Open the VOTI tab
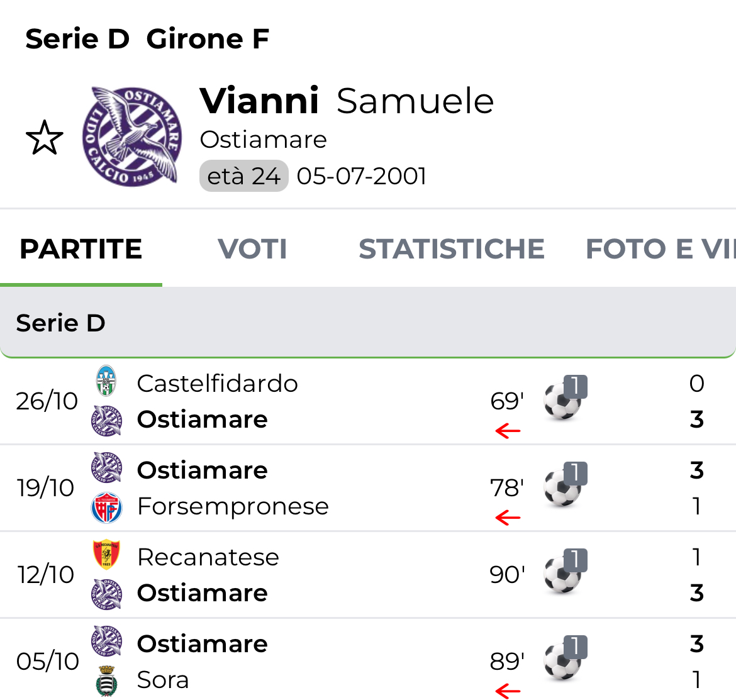 pyautogui.click(x=252, y=249)
